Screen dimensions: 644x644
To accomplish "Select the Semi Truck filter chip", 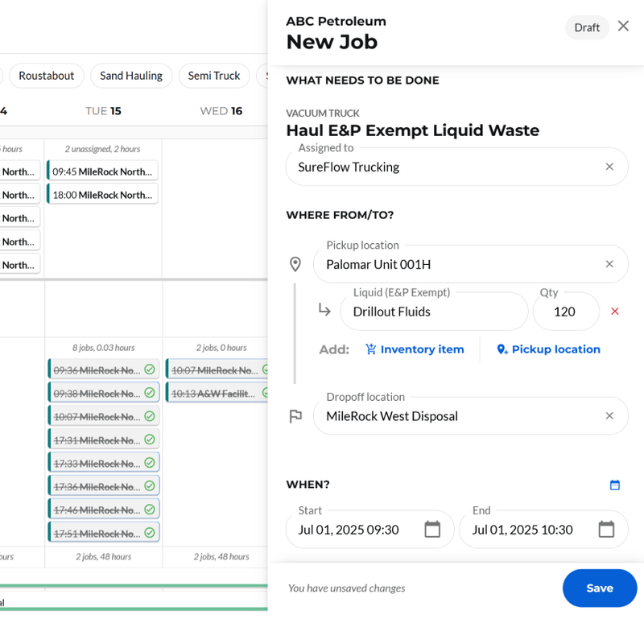I will pos(214,76).
